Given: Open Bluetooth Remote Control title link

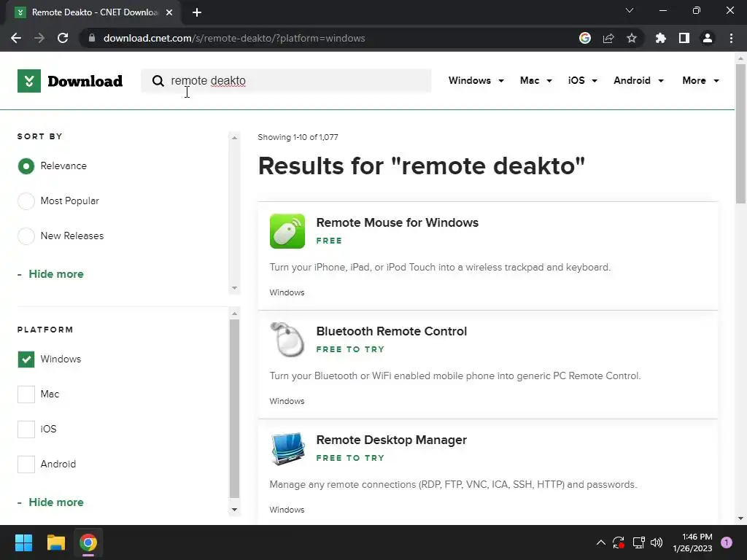Looking at the screenshot, I should [x=392, y=331].
